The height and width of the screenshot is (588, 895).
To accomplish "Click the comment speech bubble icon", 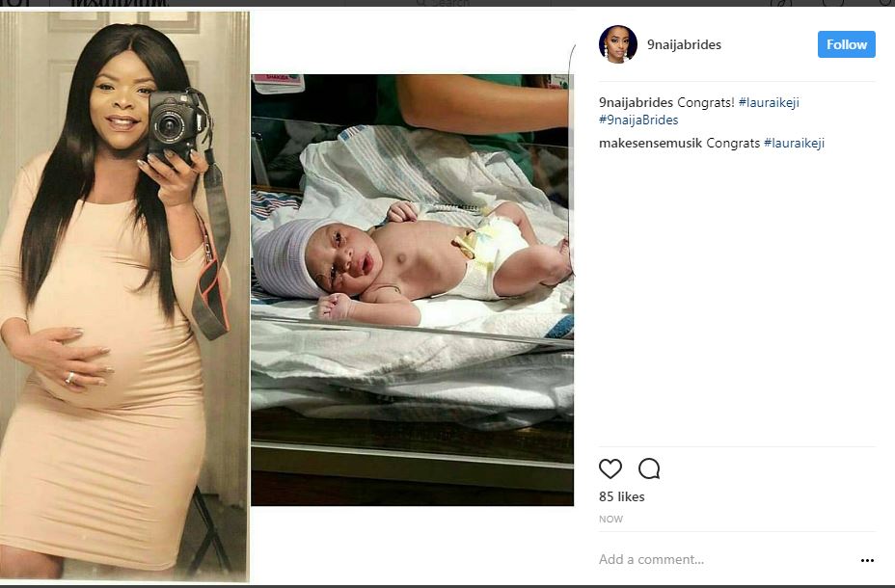I will [x=649, y=468].
